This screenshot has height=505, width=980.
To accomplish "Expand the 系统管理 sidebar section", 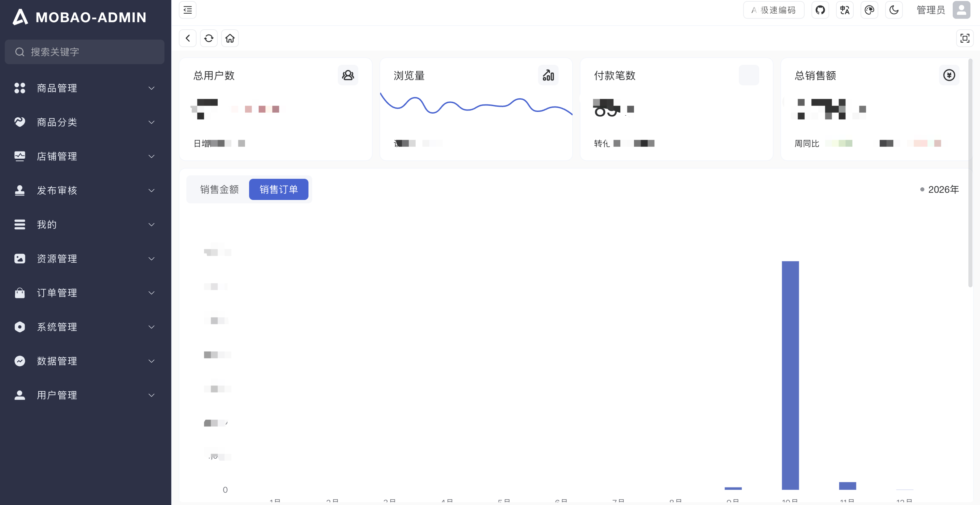I will click(85, 327).
